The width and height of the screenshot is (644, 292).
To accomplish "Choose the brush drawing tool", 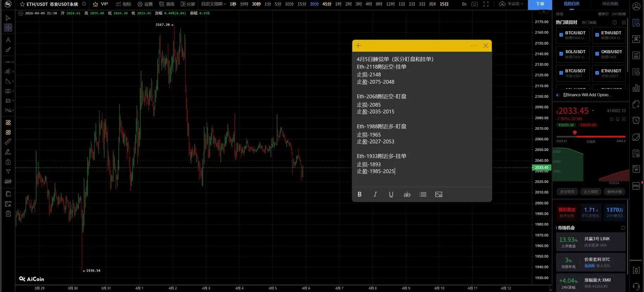I will [x=8, y=50].
